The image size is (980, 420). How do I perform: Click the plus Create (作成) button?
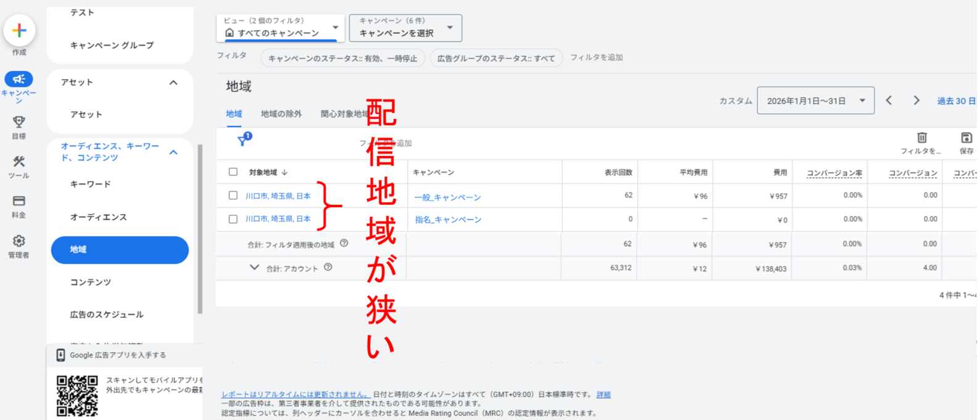coord(19,30)
